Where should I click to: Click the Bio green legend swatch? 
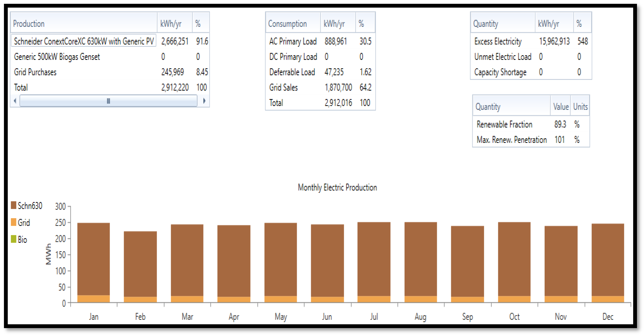click(13, 239)
